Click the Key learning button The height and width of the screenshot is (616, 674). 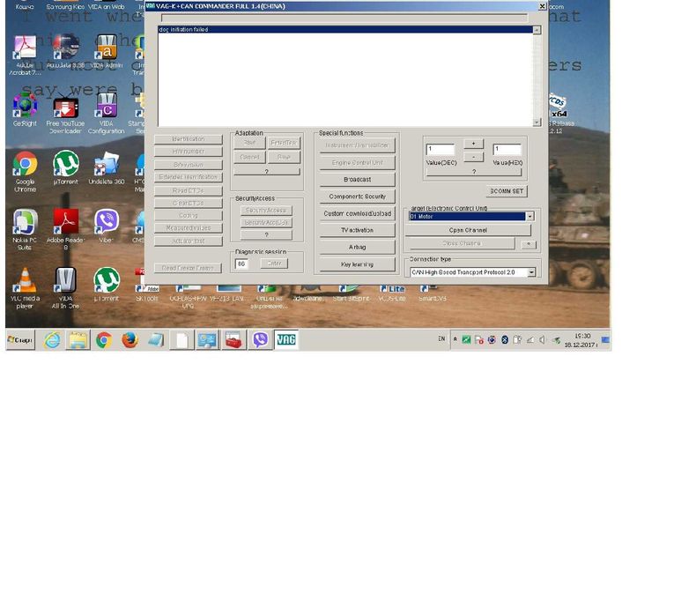click(x=357, y=264)
